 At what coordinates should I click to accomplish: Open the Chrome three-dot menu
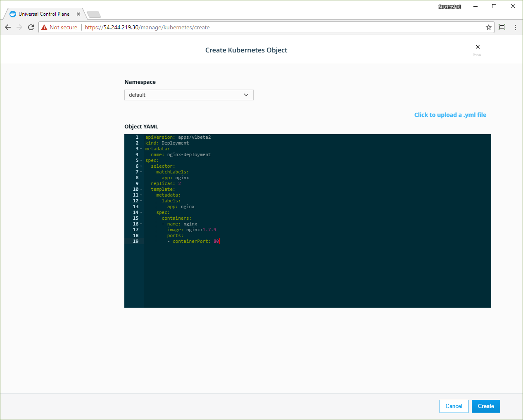pyautogui.click(x=515, y=27)
